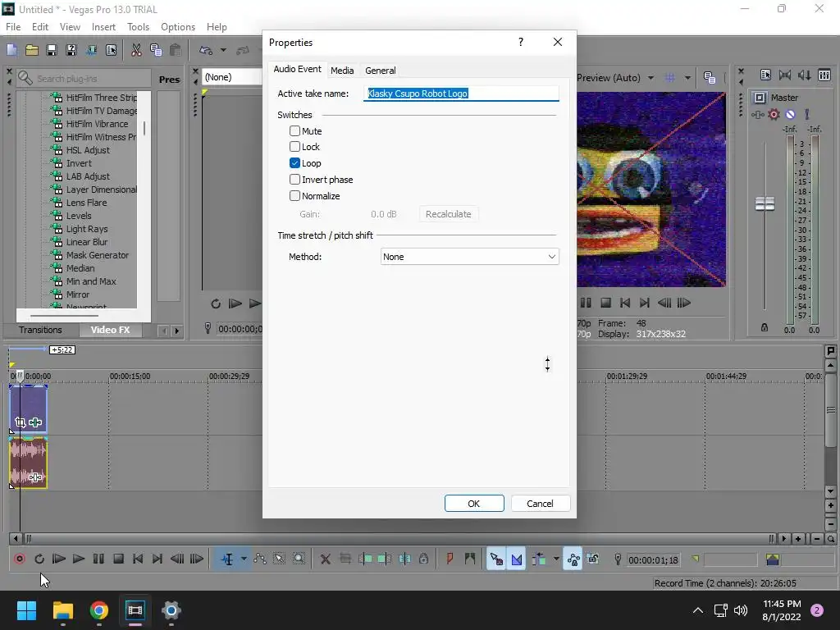Cut selection with the scissors icon
840x630 pixels.
pyautogui.click(x=136, y=50)
